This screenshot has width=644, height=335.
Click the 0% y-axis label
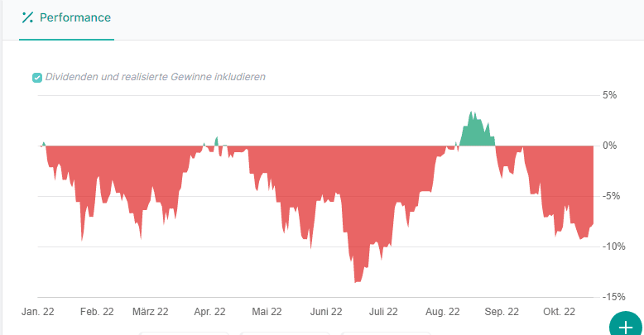click(609, 146)
